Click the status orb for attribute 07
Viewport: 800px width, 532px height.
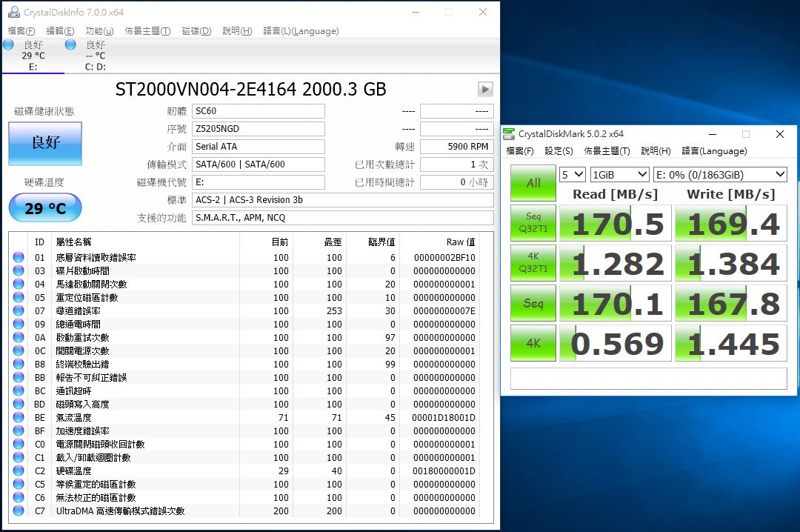[x=19, y=310]
